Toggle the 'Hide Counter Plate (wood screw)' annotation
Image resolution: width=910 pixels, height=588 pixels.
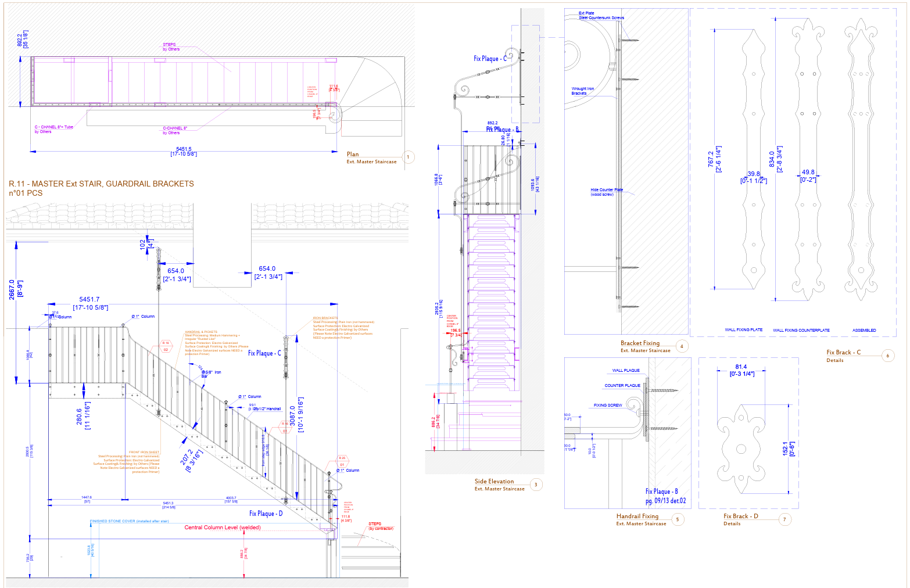(x=606, y=192)
